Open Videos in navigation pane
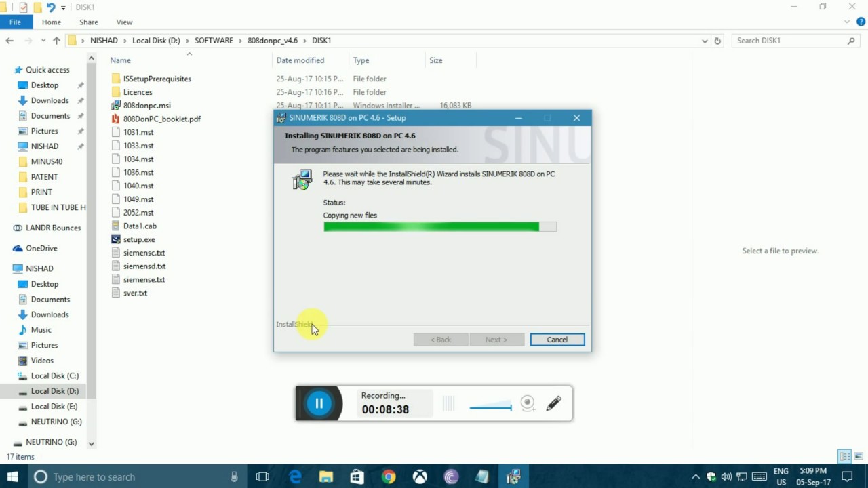This screenshot has height=488, width=868. click(x=42, y=361)
